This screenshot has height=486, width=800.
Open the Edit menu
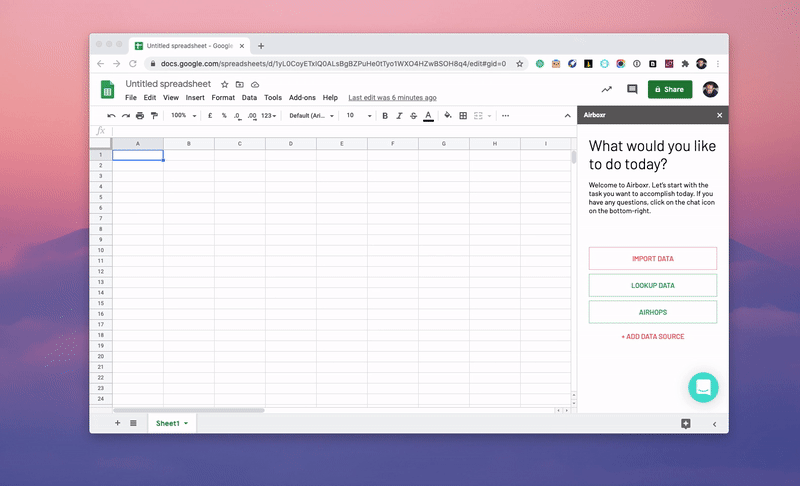149,97
